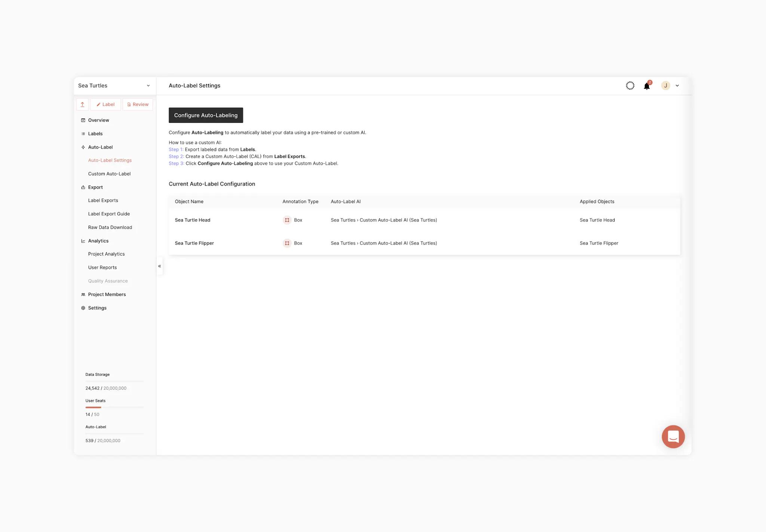Click the Step 1 link
Viewport: 766px width, 532px height.
coord(176,149)
